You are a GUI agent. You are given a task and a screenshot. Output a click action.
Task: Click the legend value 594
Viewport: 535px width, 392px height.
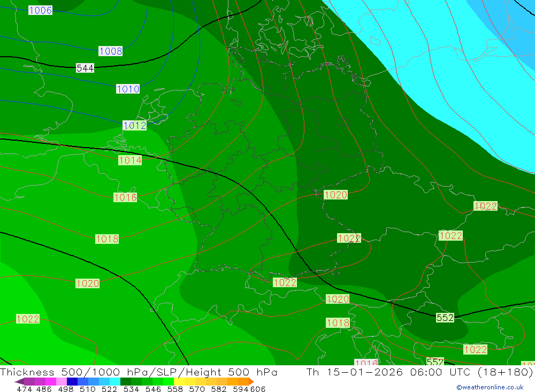click(x=241, y=389)
